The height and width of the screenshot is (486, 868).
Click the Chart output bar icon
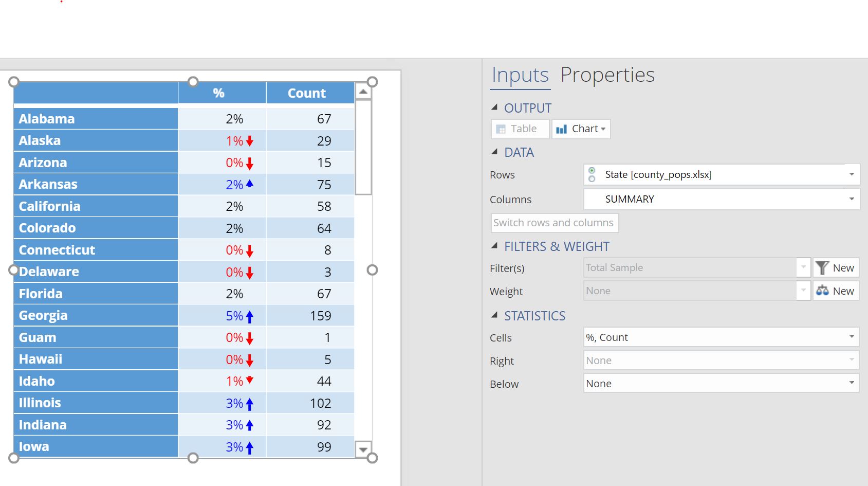(x=562, y=129)
